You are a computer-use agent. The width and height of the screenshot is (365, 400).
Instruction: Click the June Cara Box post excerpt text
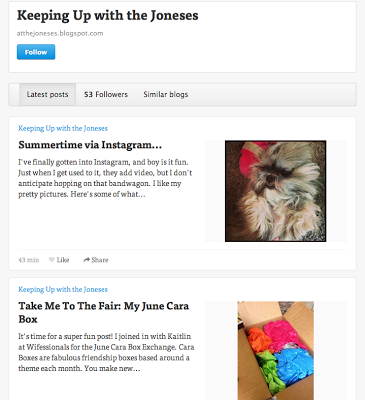(x=106, y=352)
